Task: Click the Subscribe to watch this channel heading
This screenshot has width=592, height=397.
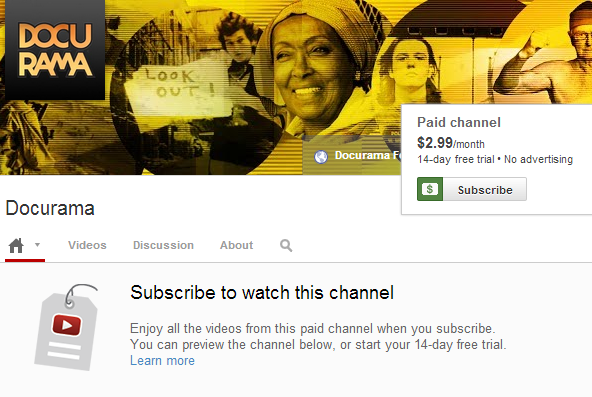Action: (262, 293)
